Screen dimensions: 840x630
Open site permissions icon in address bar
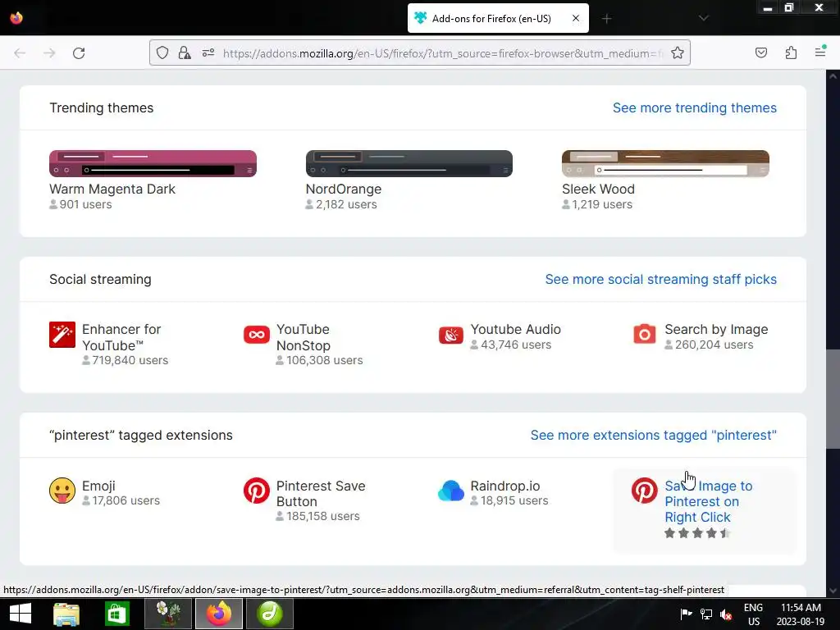point(208,52)
